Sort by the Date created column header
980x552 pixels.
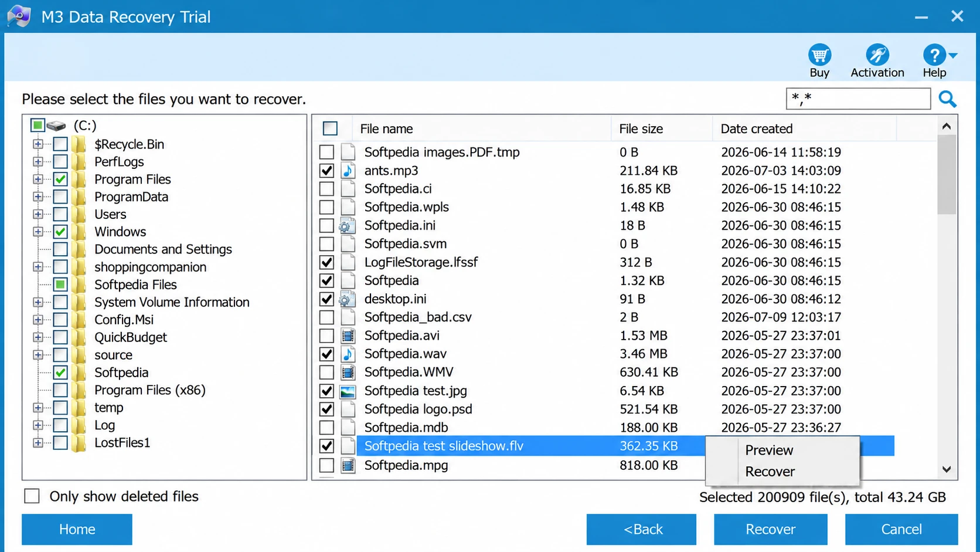pyautogui.click(x=804, y=128)
